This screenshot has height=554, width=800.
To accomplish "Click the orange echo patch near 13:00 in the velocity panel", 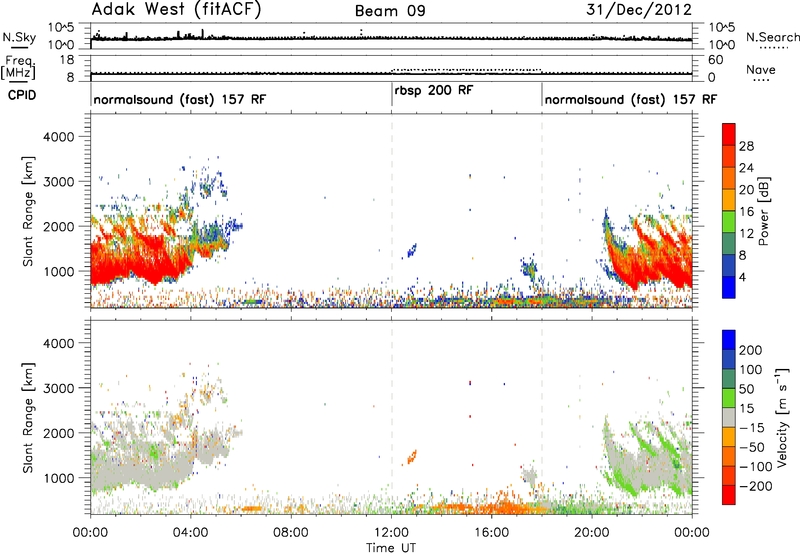I will point(412,457).
